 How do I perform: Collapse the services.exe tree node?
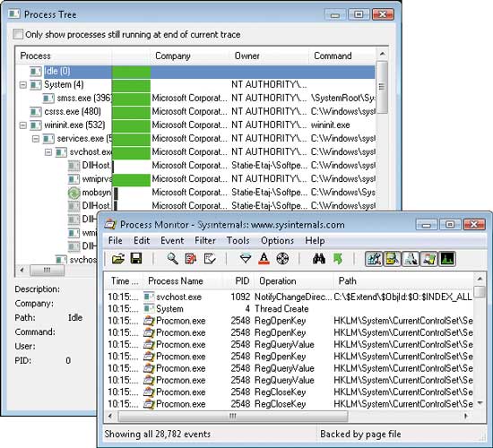coord(36,139)
